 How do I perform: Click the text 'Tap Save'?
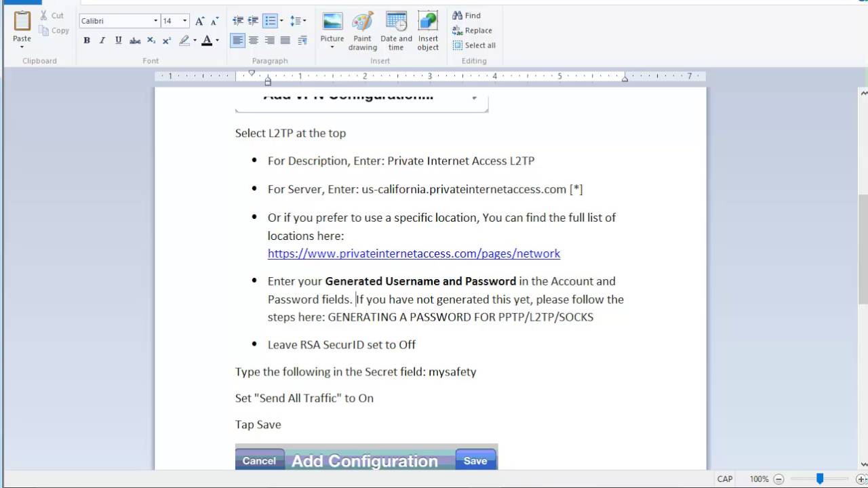258,424
